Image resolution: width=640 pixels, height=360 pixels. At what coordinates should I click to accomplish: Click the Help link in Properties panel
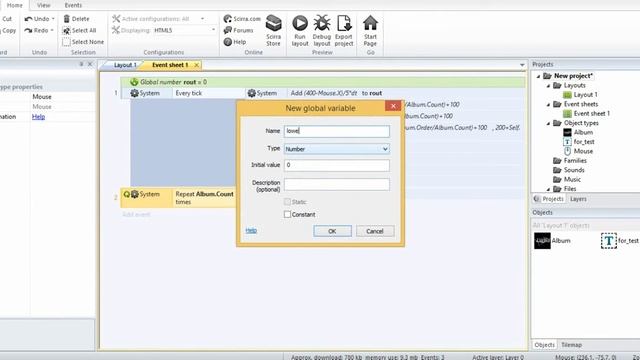point(38,117)
